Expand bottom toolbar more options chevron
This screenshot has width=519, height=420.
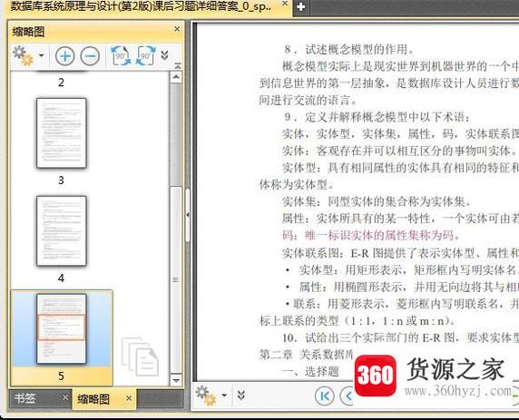241,396
